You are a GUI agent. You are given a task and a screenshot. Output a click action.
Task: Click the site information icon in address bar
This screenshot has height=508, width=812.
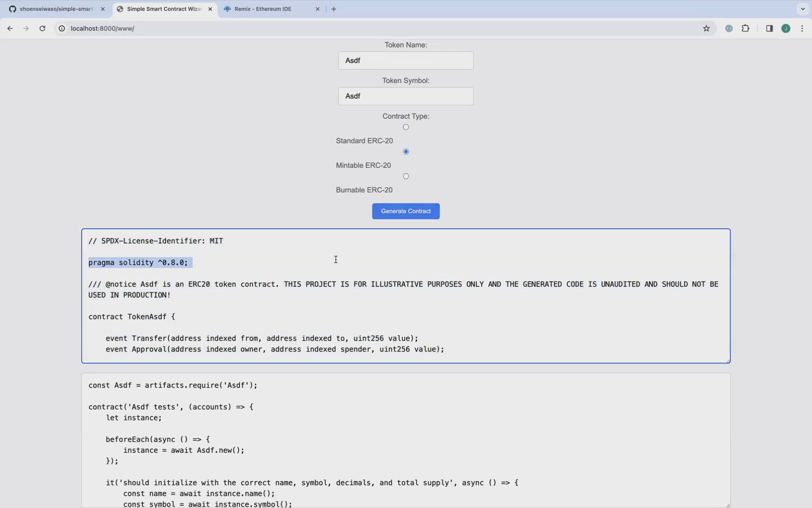point(61,28)
